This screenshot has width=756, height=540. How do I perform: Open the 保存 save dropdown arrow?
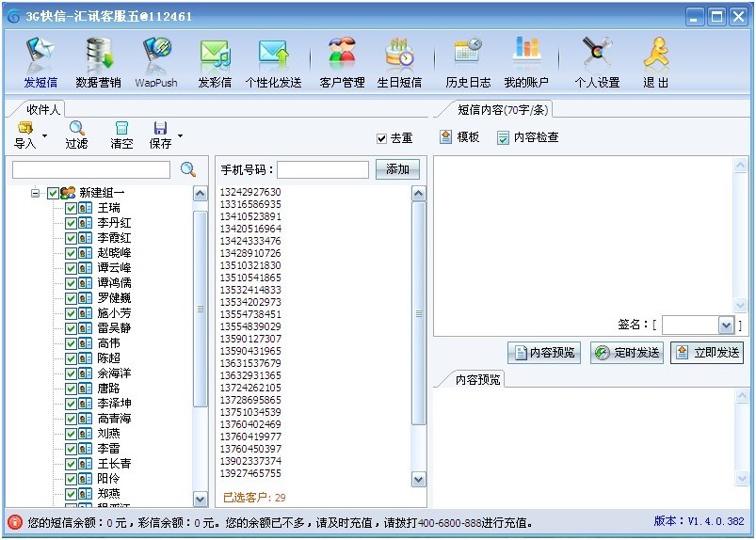[x=181, y=135]
